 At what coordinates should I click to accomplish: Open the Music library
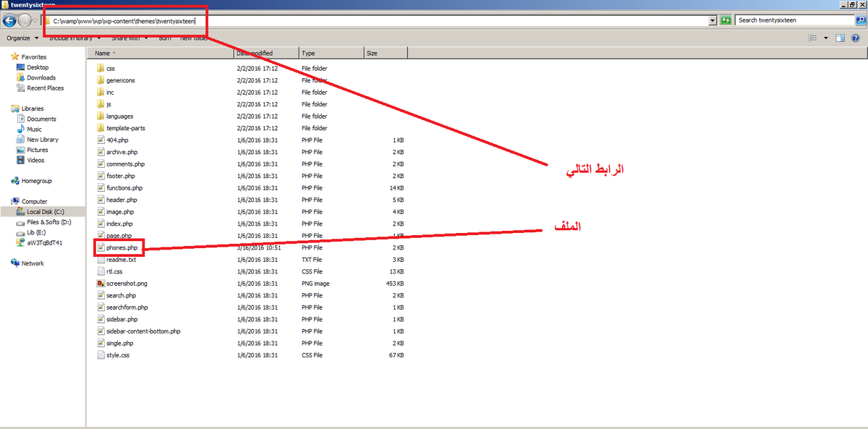[34, 129]
